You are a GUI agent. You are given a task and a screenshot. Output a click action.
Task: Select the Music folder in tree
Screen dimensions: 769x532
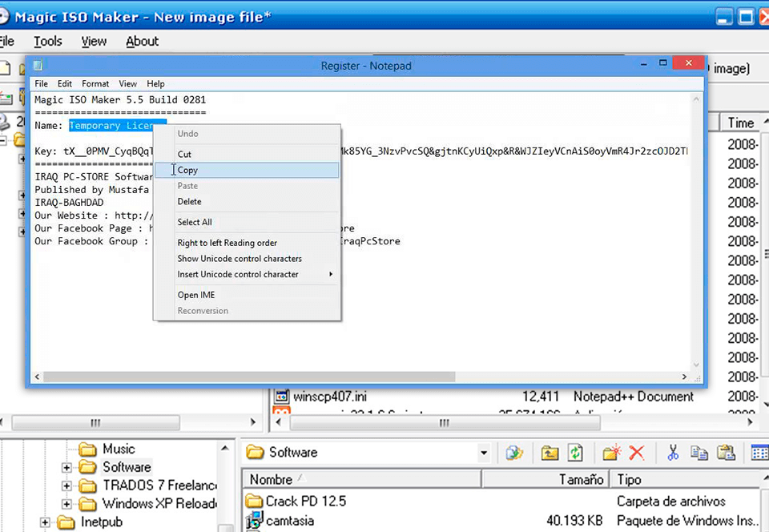(x=119, y=449)
